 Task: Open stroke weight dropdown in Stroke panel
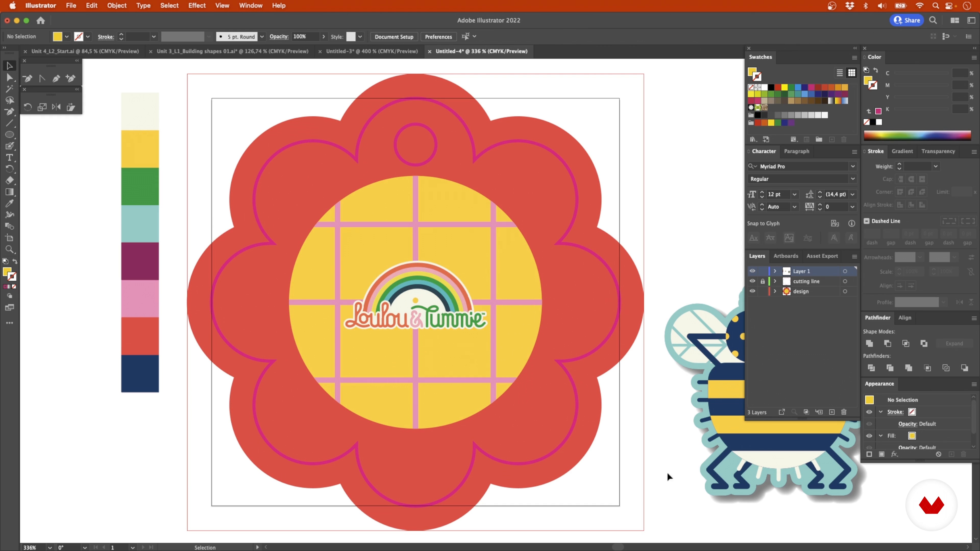[x=936, y=166]
